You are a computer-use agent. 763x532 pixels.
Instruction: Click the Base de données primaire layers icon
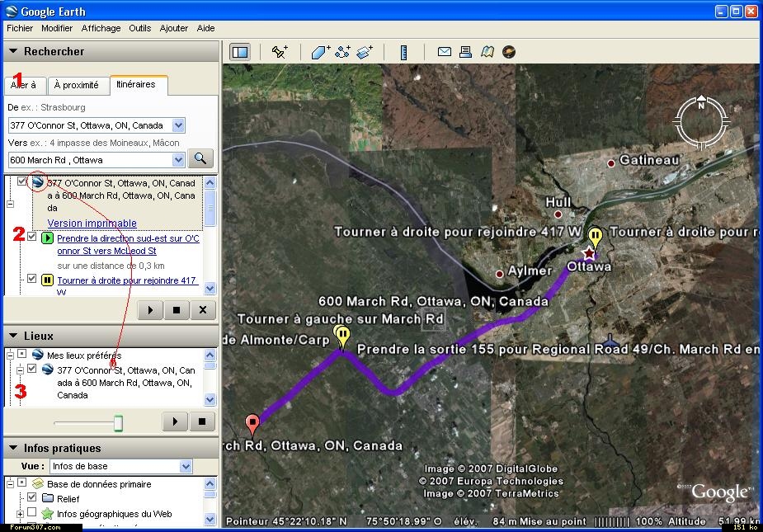38,483
